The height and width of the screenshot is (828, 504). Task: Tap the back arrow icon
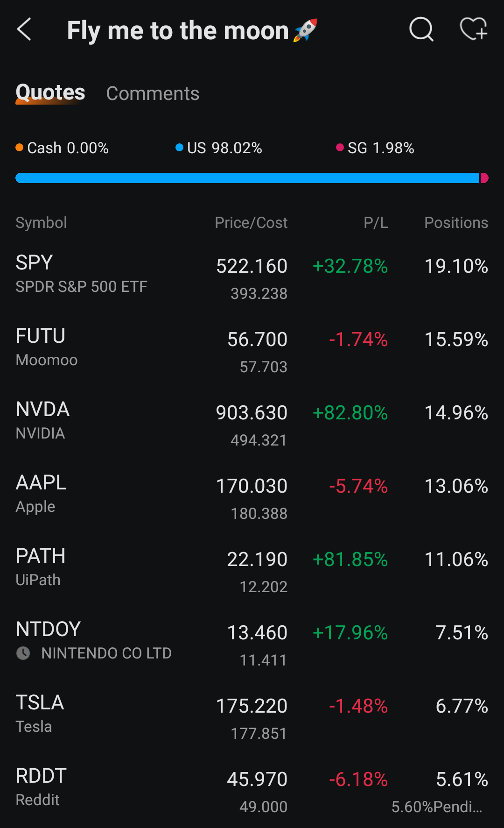tap(24, 30)
